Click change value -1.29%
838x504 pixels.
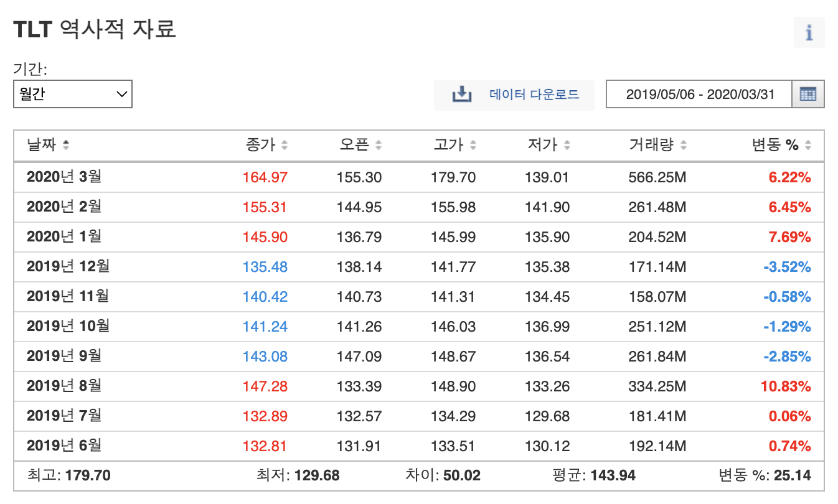[787, 327]
